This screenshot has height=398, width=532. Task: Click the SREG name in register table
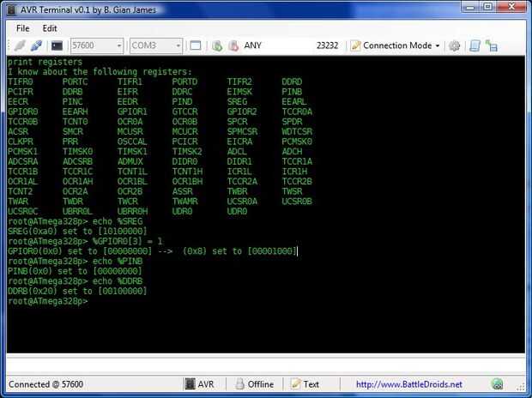[237, 102]
